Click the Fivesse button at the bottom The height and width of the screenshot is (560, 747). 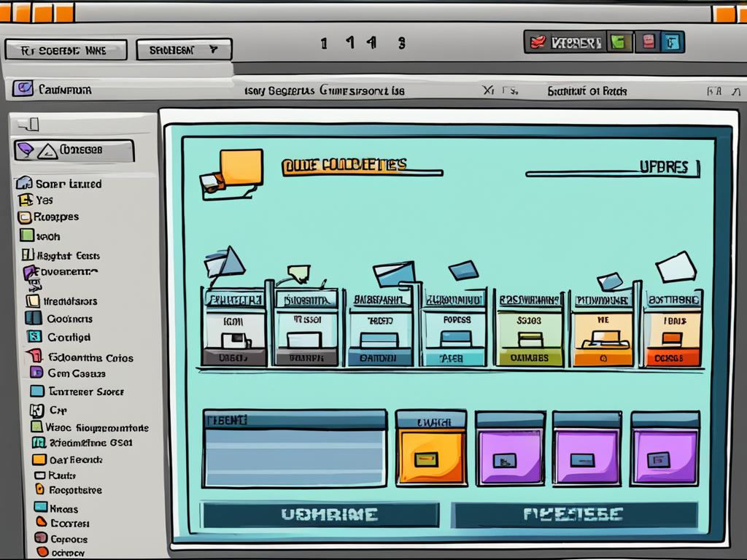574,515
